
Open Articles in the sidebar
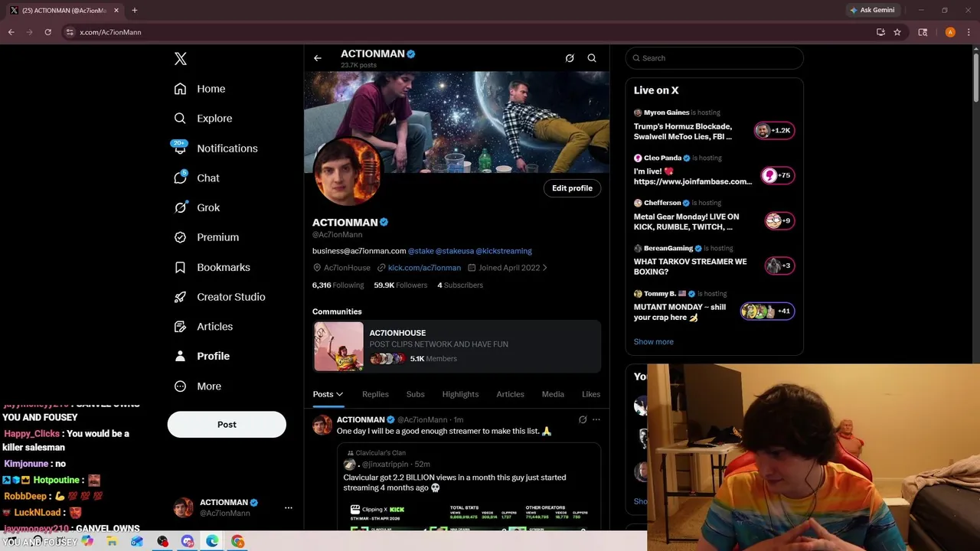pyautogui.click(x=204, y=326)
